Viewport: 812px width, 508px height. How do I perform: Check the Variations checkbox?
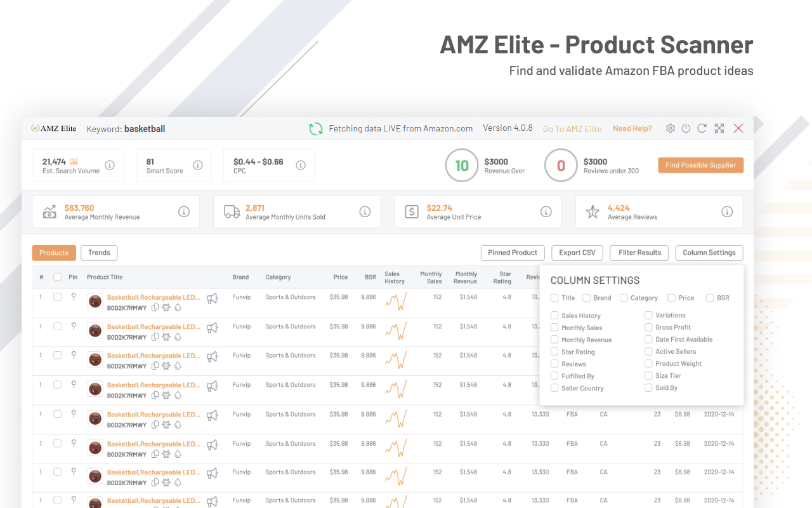pos(648,315)
